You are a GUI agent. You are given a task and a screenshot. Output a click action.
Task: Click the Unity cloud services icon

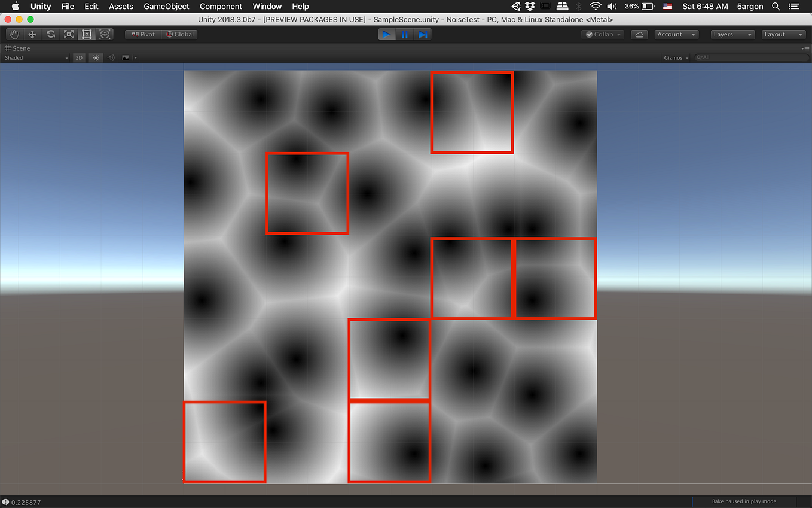[639, 34]
